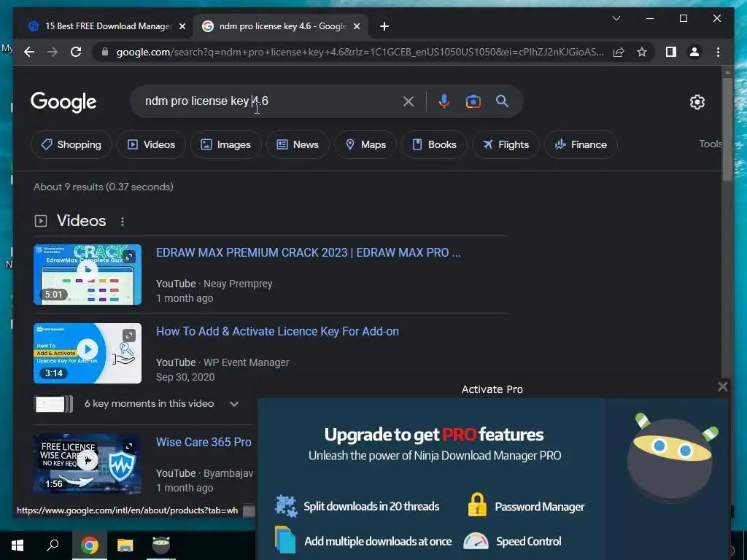This screenshot has height=560, width=747.
Task: Select the ndm pro license key 4.6 tab
Action: pyautogui.click(x=281, y=26)
